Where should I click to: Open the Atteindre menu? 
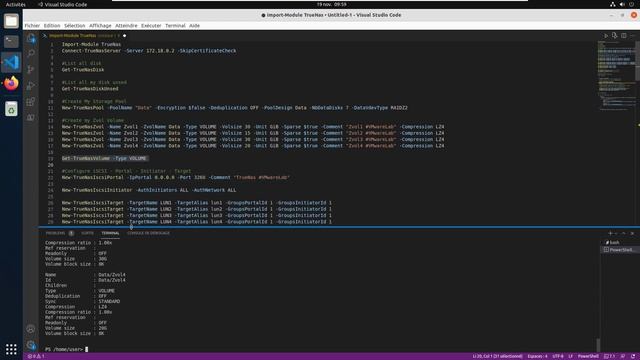click(x=126, y=25)
